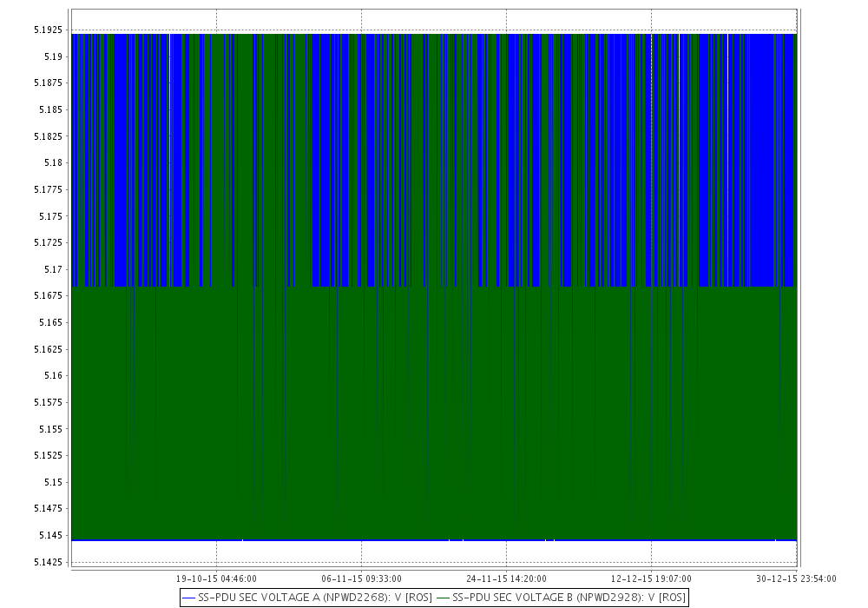Screen dimensions: 868x608
Task: Click the 5.1425 y-axis value
Action: pyautogui.click(x=48, y=562)
